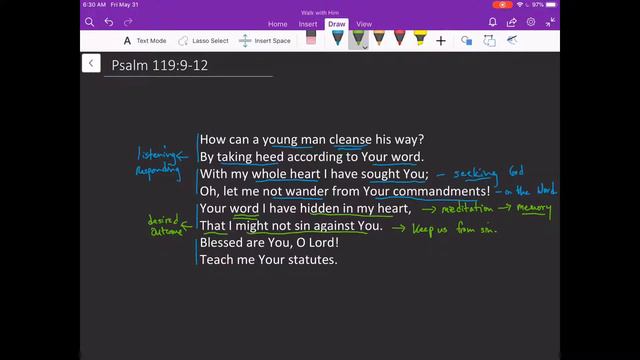Click line 'Blessed are You, O Lord!'

[x=269, y=242]
